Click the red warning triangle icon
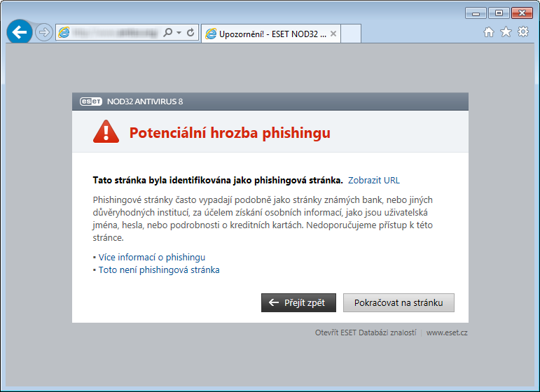The height and width of the screenshot is (392, 540). [x=106, y=132]
